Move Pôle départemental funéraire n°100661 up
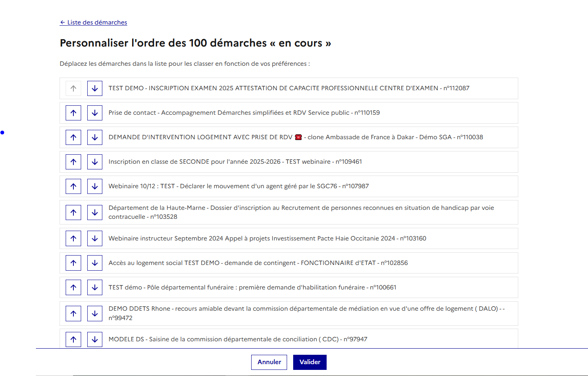Viewport: 588px width, 376px height. click(x=73, y=287)
